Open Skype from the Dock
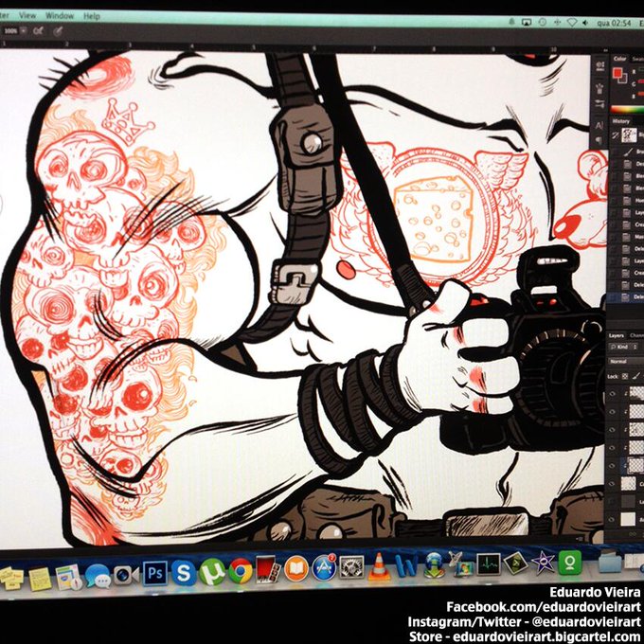The width and height of the screenshot is (644, 644). (184, 573)
